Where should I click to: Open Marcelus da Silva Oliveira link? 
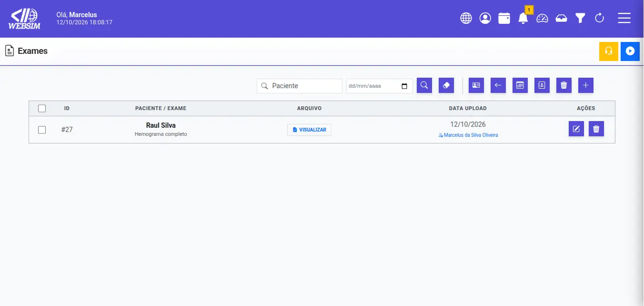coord(468,135)
